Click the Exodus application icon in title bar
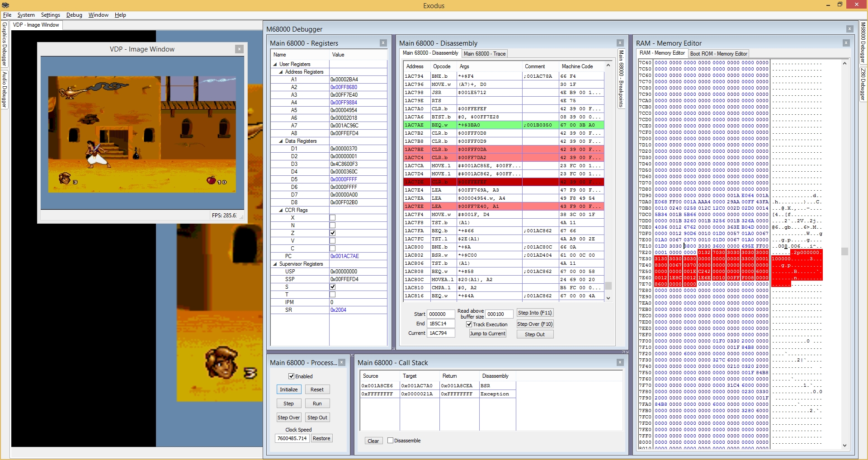Viewport: 868px width, 460px height. pyautogui.click(x=5, y=5)
